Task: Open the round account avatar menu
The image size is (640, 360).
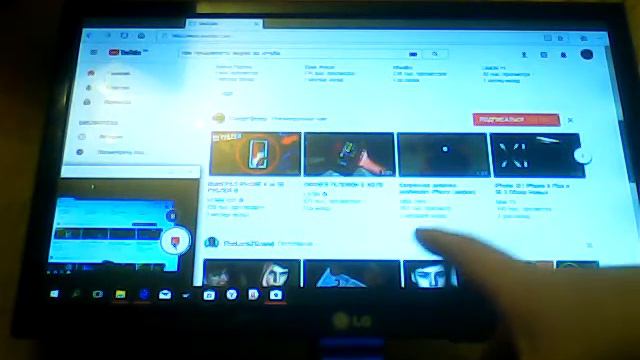Action: click(x=587, y=54)
